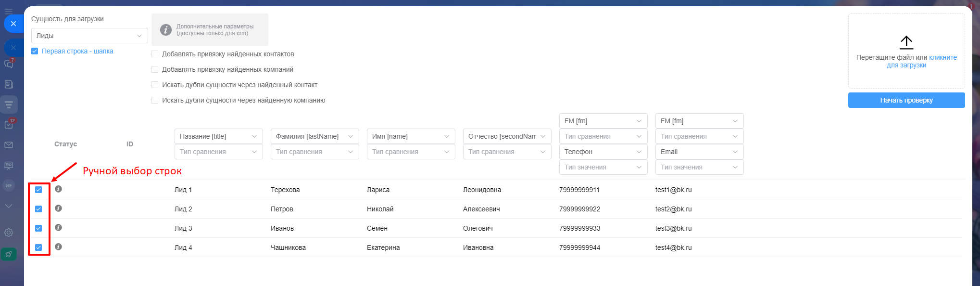The width and height of the screenshot is (980, 286).
Task: Open the mail envelope sidebar icon
Action: 9,145
